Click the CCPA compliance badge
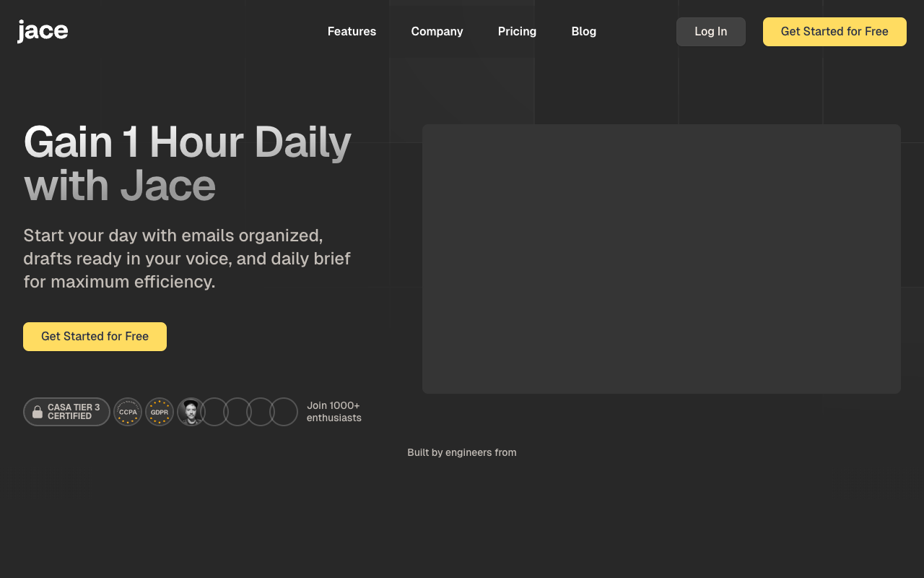Viewport: 924px width, 578px height. pyautogui.click(x=128, y=412)
